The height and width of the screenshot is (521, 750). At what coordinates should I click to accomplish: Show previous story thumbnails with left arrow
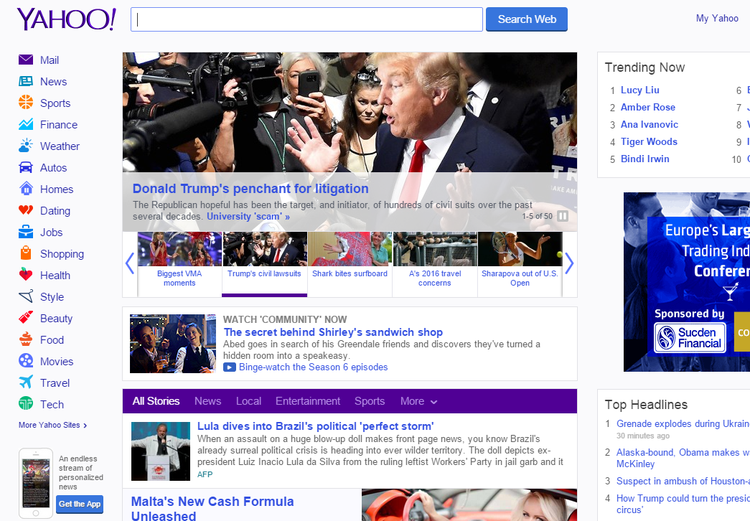coord(130,263)
